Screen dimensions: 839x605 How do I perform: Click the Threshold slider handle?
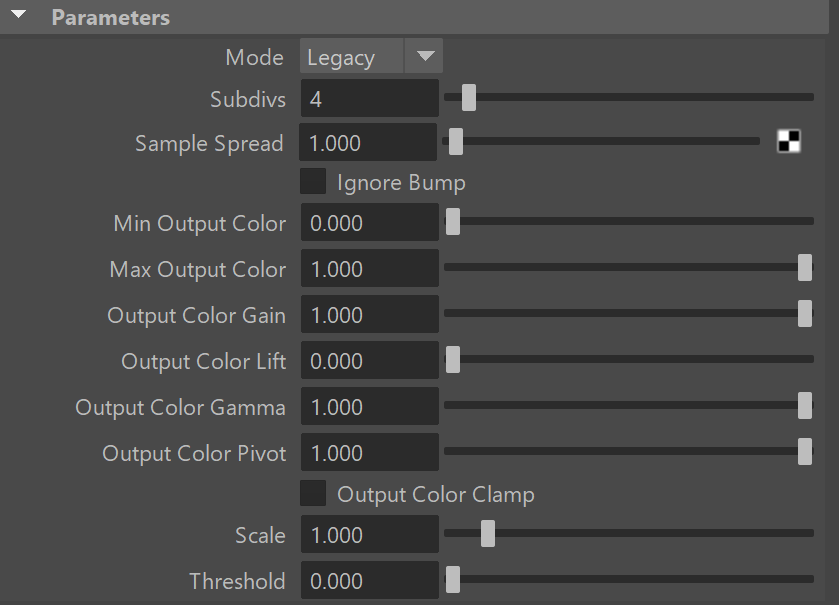click(453, 580)
